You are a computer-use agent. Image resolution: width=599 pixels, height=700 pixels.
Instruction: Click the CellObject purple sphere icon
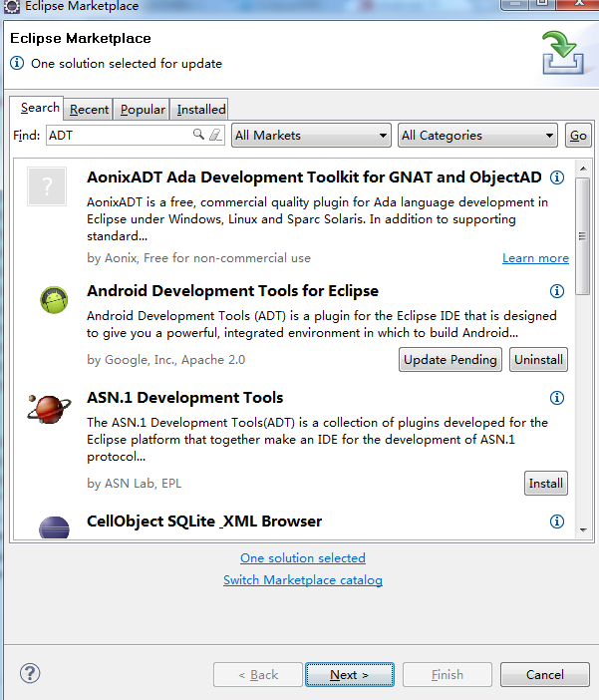click(54, 527)
